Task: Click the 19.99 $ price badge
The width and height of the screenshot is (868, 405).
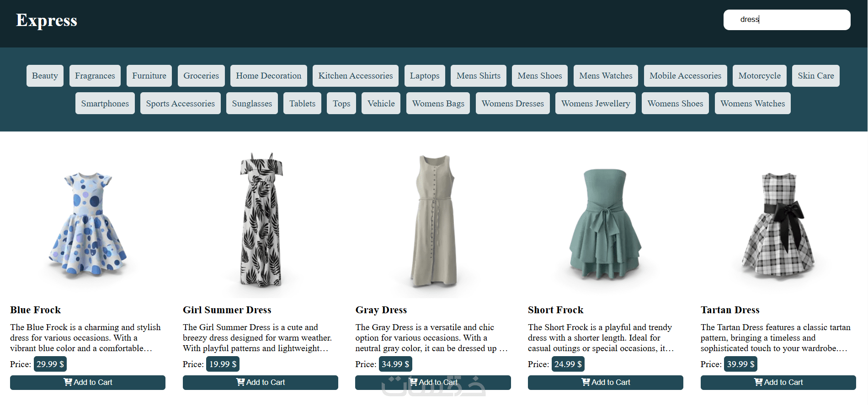Action: point(223,364)
